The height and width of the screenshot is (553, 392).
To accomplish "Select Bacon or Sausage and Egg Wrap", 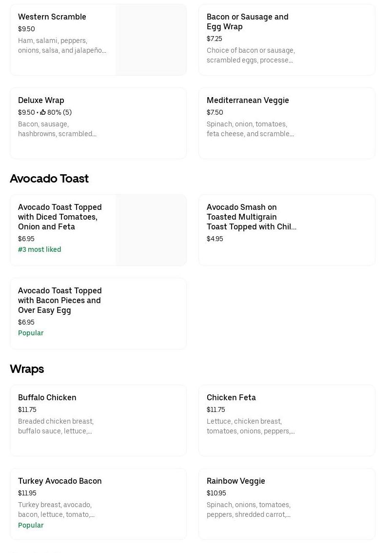I will coord(247,22).
